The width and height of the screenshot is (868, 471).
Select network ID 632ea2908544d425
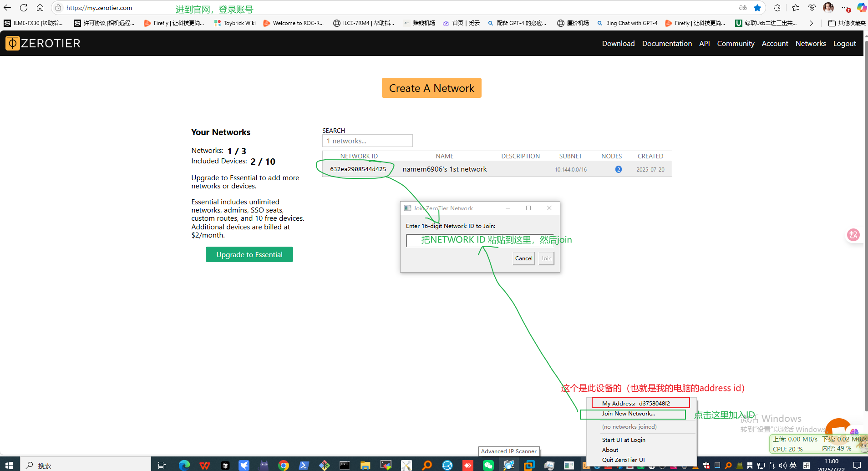tap(358, 169)
